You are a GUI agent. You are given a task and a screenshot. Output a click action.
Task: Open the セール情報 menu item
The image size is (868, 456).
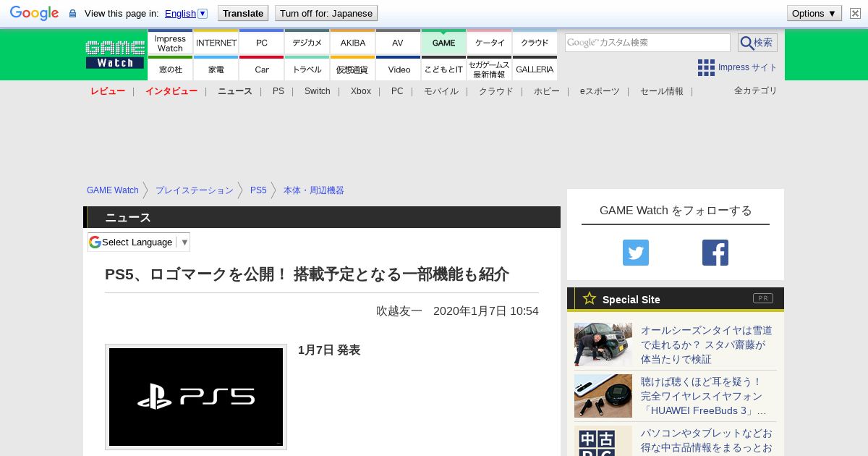(662, 91)
